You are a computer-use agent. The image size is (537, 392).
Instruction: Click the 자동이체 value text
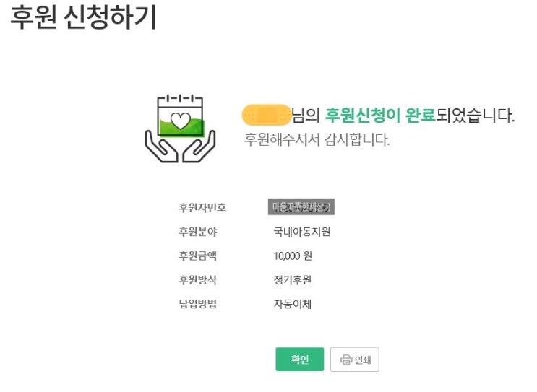pos(292,304)
